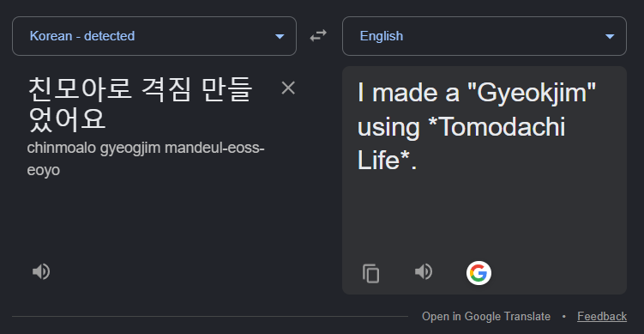
Task: Open the English target language dropdown
Action: [x=485, y=36]
